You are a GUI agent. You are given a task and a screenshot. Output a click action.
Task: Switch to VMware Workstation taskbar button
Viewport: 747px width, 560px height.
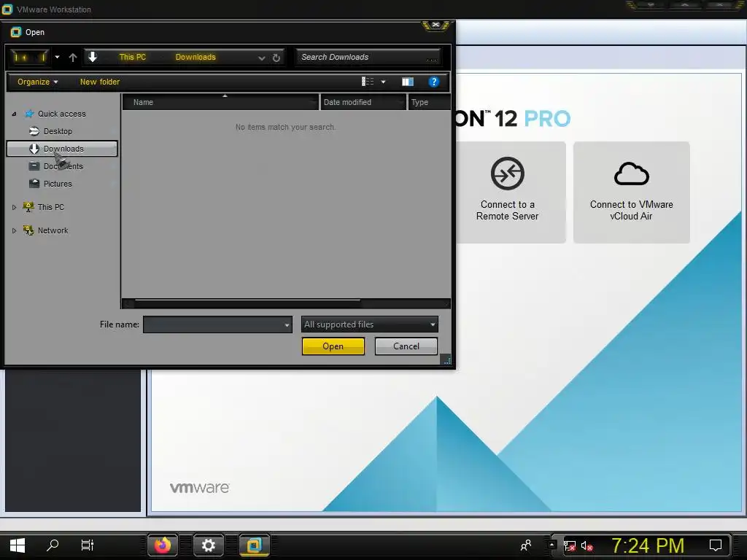[255, 545]
